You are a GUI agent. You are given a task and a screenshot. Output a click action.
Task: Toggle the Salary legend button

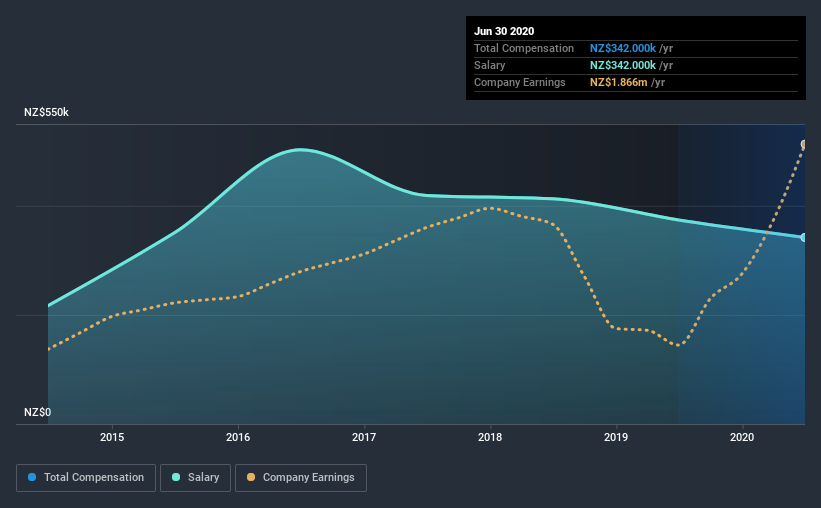pyautogui.click(x=195, y=478)
